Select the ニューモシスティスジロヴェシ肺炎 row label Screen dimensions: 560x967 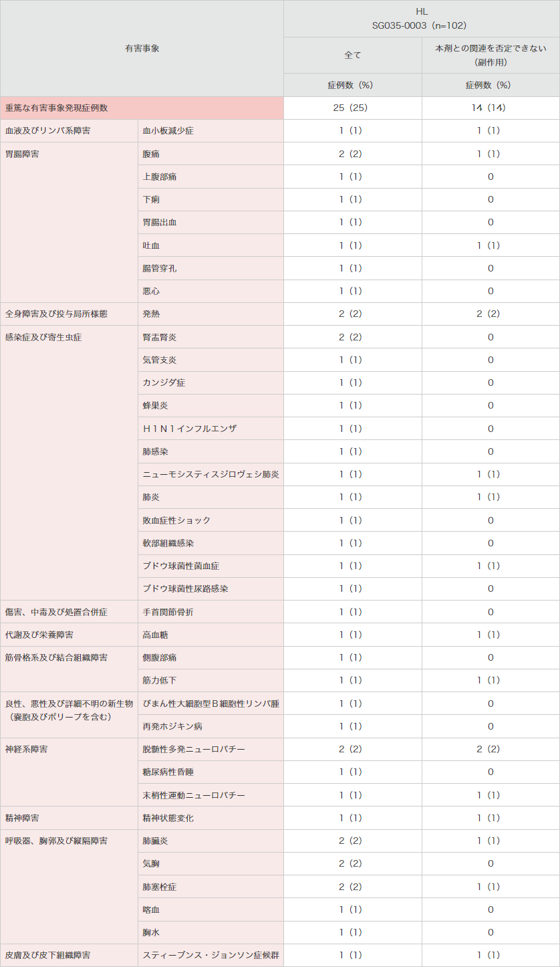[x=211, y=474]
